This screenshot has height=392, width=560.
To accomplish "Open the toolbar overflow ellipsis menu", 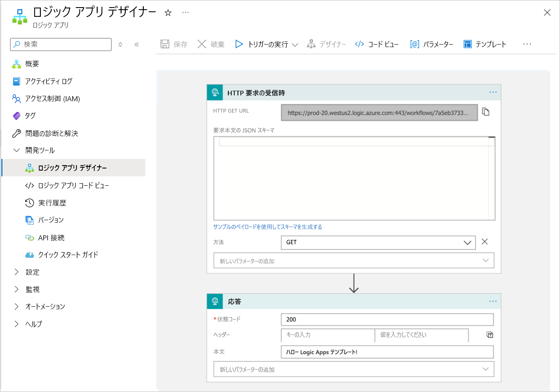I will click(527, 44).
